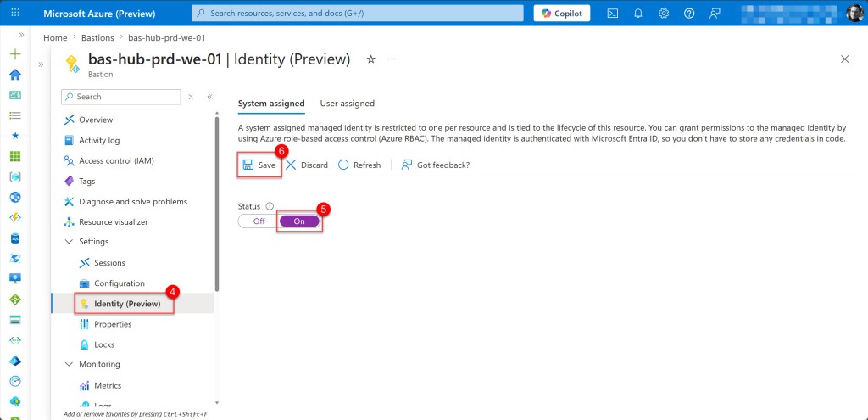Go to Azure Home icon in sidebar
868x420 pixels.
(x=14, y=75)
